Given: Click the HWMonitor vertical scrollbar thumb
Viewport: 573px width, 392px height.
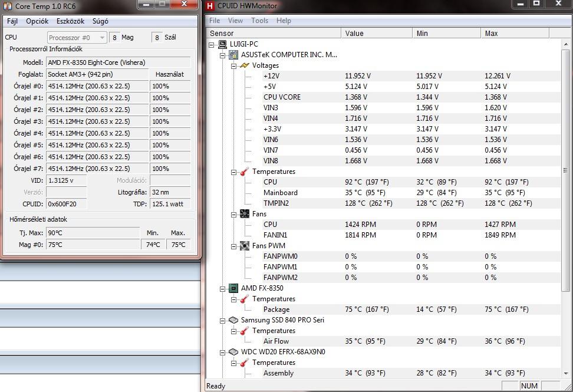Looking at the screenshot, I should [566, 170].
